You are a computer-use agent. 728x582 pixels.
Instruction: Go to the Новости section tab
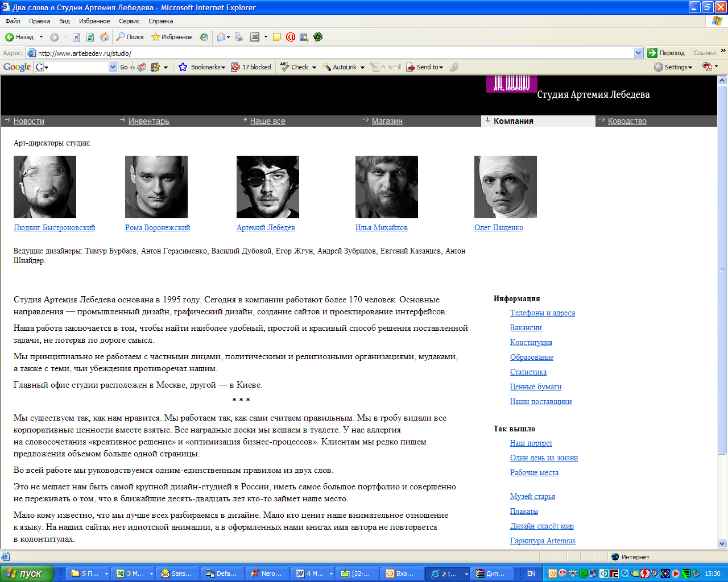(x=29, y=121)
